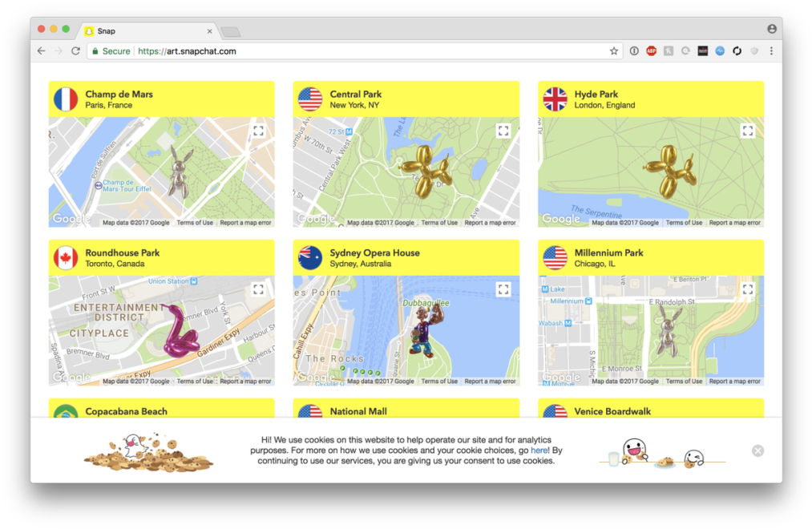Image resolution: width=812 pixels, height=529 pixels.
Task: Click the Champ de Mars title
Action: tap(119, 95)
